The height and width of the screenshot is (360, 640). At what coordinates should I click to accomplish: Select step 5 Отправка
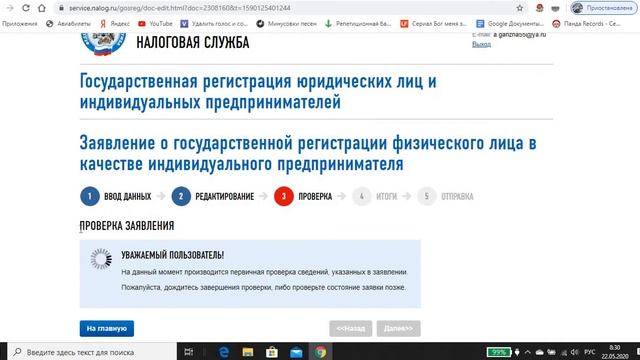(445, 196)
